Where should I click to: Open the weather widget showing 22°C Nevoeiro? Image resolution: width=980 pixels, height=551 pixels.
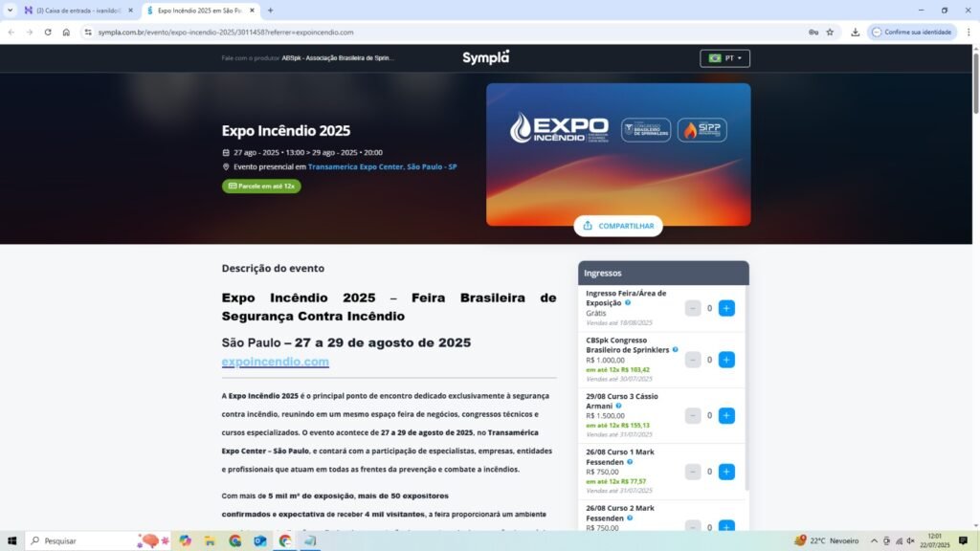pos(827,540)
